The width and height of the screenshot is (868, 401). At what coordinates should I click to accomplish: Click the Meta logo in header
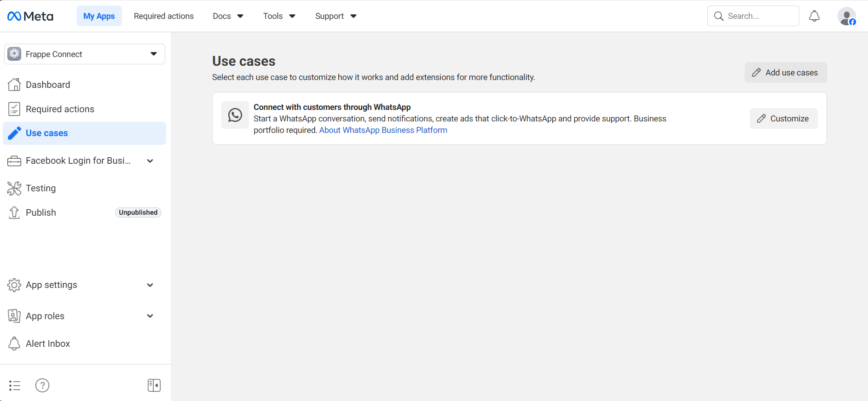tap(30, 16)
